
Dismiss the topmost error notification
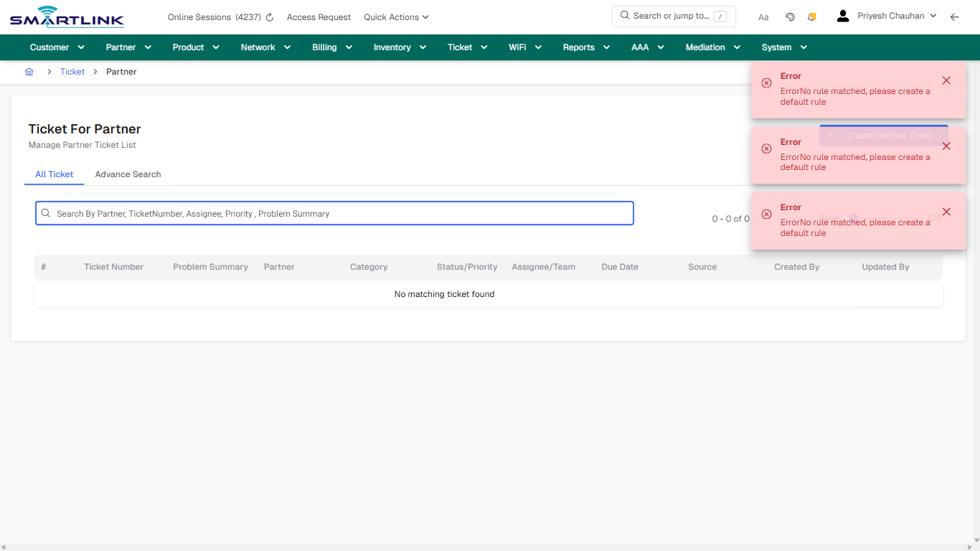point(946,80)
